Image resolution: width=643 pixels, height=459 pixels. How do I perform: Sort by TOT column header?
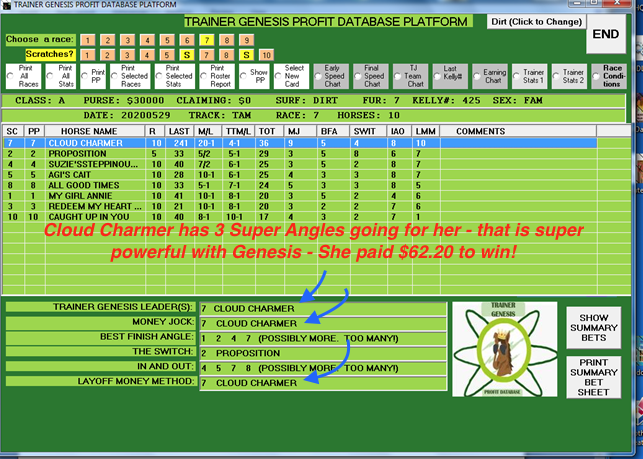tap(269, 131)
